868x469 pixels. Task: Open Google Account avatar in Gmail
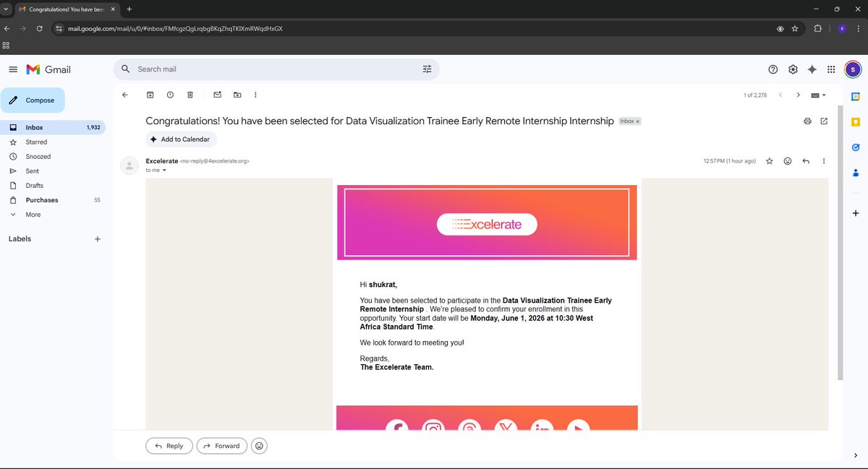click(x=853, y=69)
